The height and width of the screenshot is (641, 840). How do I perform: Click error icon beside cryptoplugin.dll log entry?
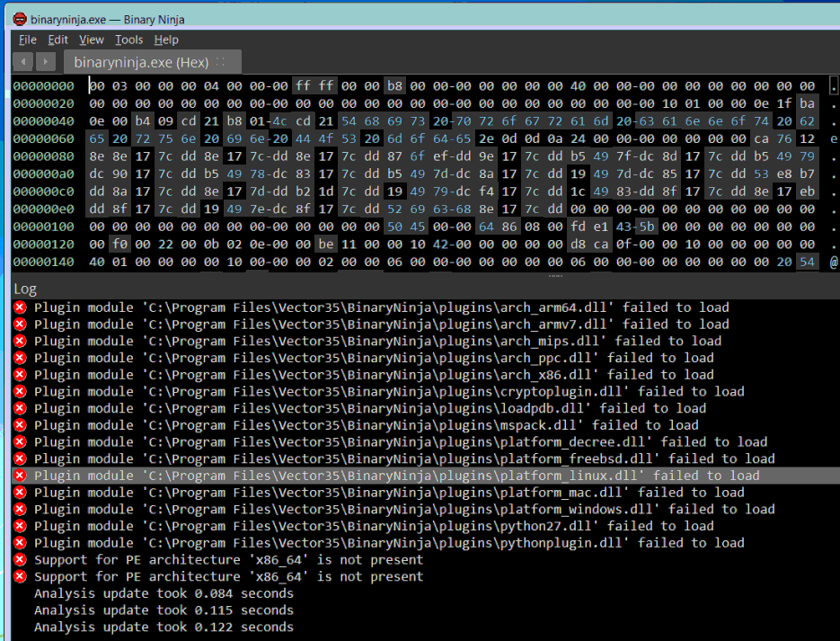point(20,391)
